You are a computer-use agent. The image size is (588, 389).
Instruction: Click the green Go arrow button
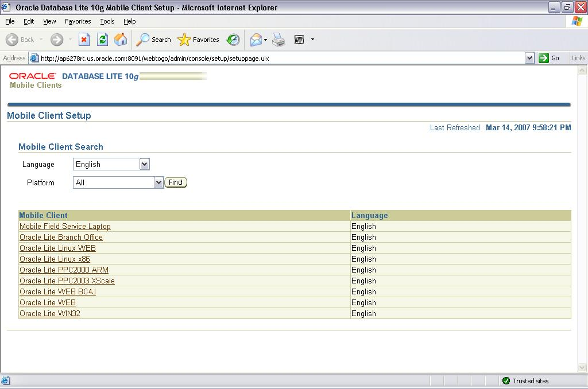543,58
